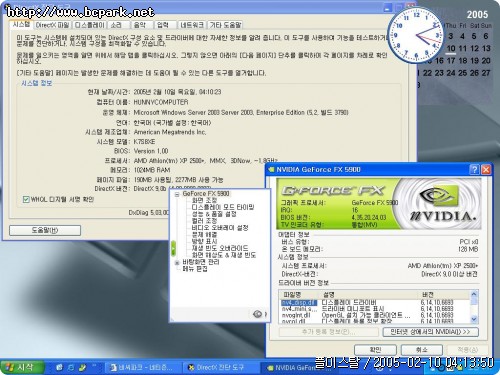Click the 취소 button in NVIDIA dialog

(422, 350)
